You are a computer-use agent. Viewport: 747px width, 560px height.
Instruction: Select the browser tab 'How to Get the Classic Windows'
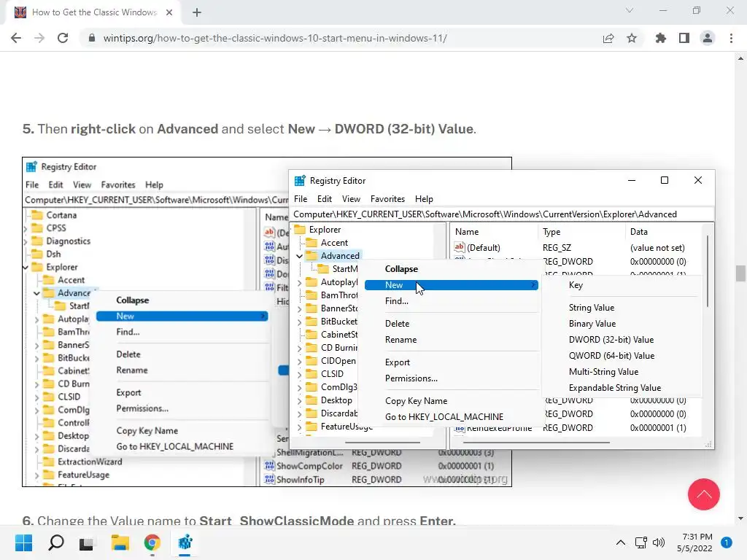click(94, 12)
